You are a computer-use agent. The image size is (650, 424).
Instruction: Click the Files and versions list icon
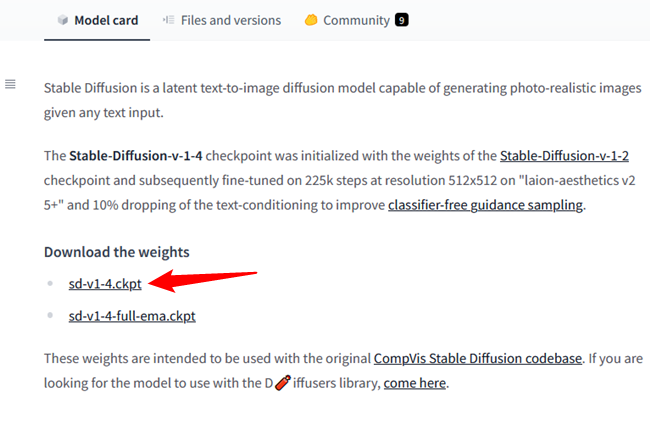coord(168,20)
